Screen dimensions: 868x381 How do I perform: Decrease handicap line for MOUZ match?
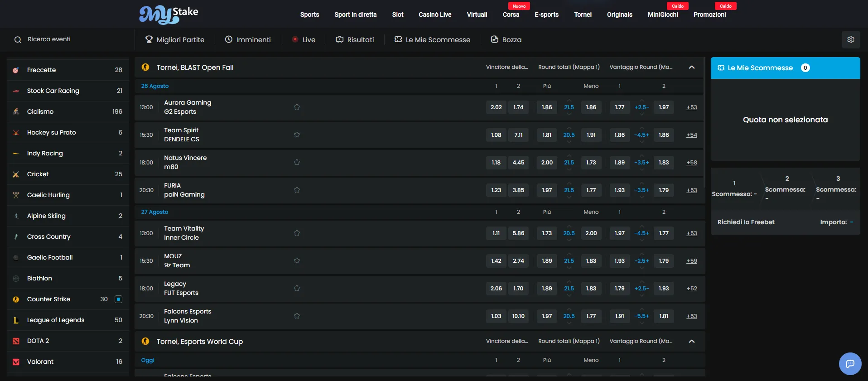click(x=641, y=268)
